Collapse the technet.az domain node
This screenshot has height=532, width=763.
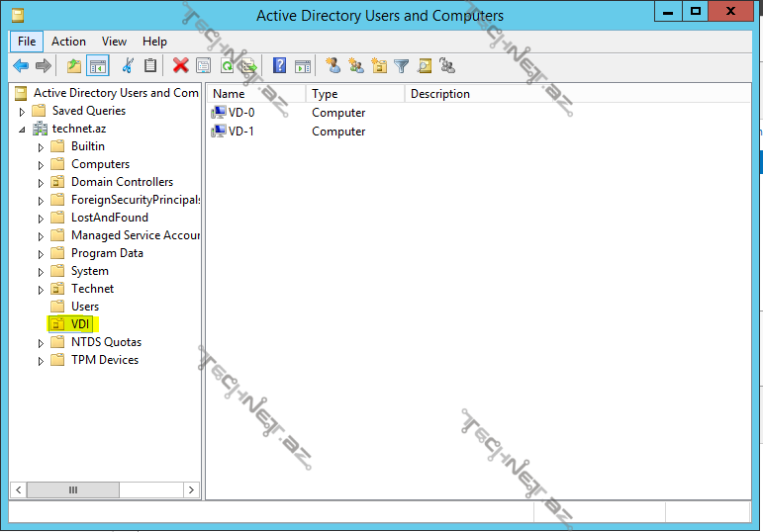point(22,130)
